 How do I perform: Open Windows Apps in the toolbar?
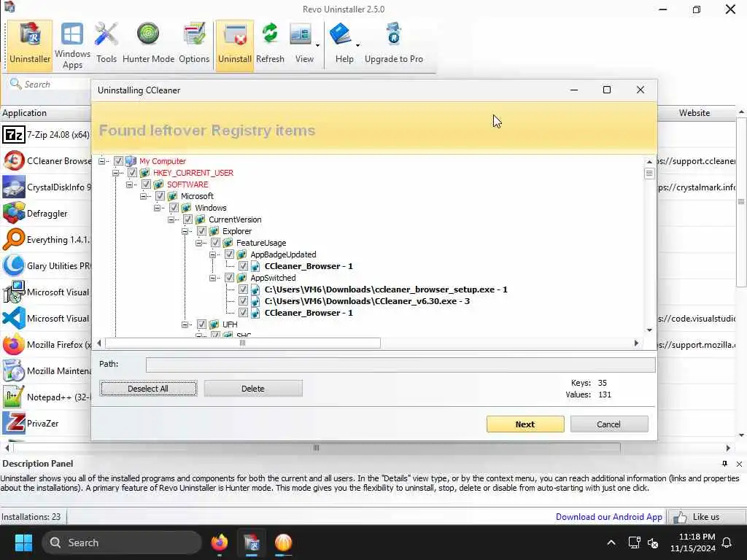point(72,45)
